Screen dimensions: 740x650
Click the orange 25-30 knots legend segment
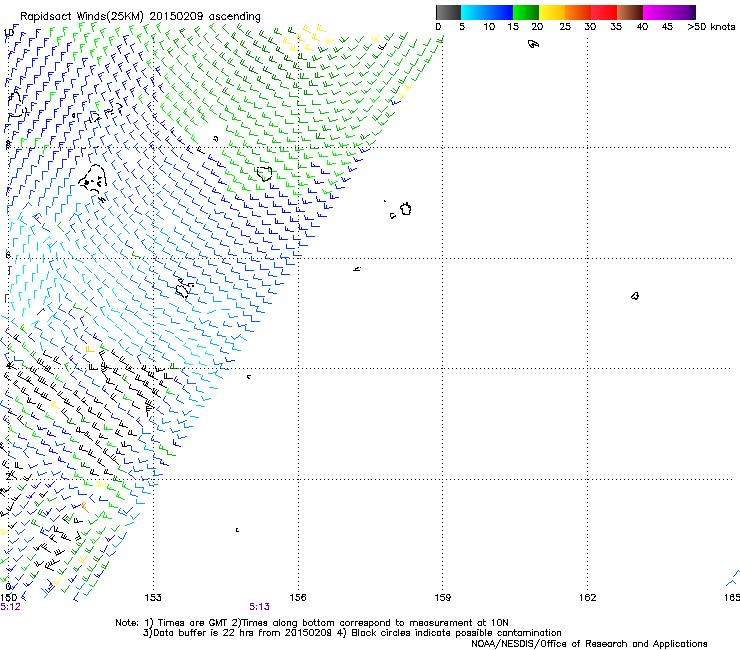coord(578,12)
